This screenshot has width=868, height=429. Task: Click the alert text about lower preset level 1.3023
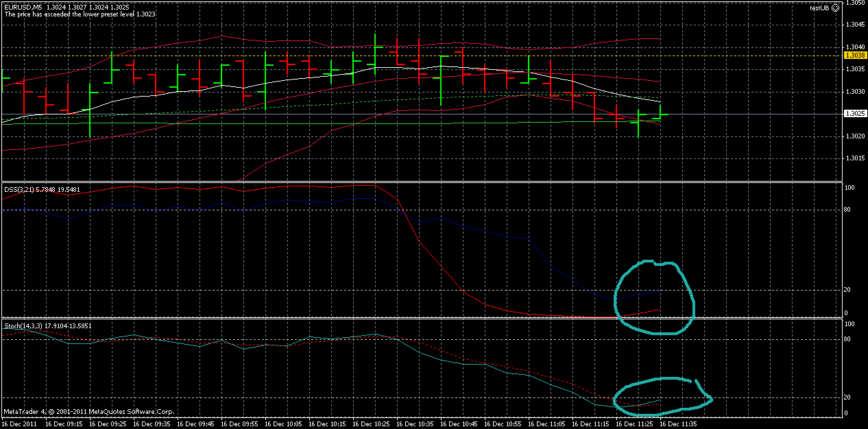click(82, 13)
